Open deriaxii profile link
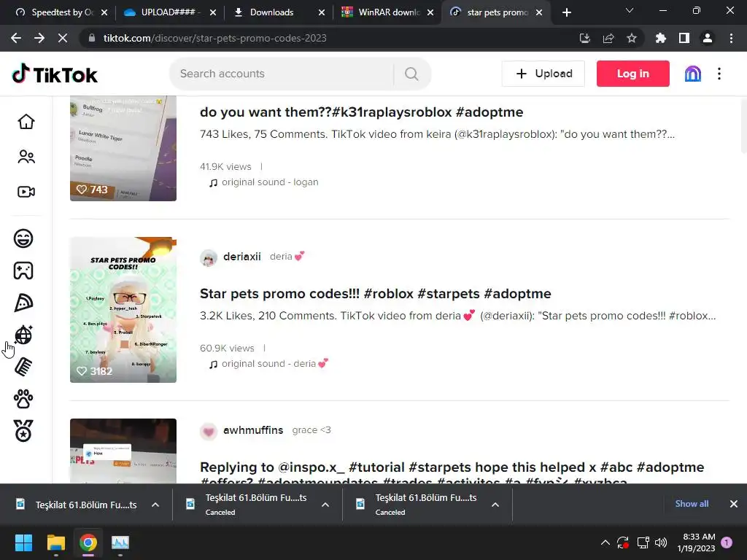The width and height of the screenshot is (747, 560). point(242,257)
